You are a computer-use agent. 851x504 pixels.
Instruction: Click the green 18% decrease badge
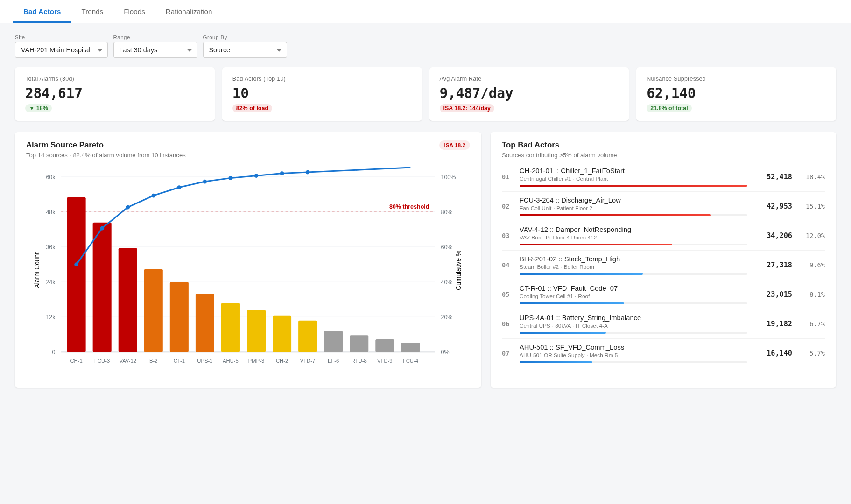[38, 108]
